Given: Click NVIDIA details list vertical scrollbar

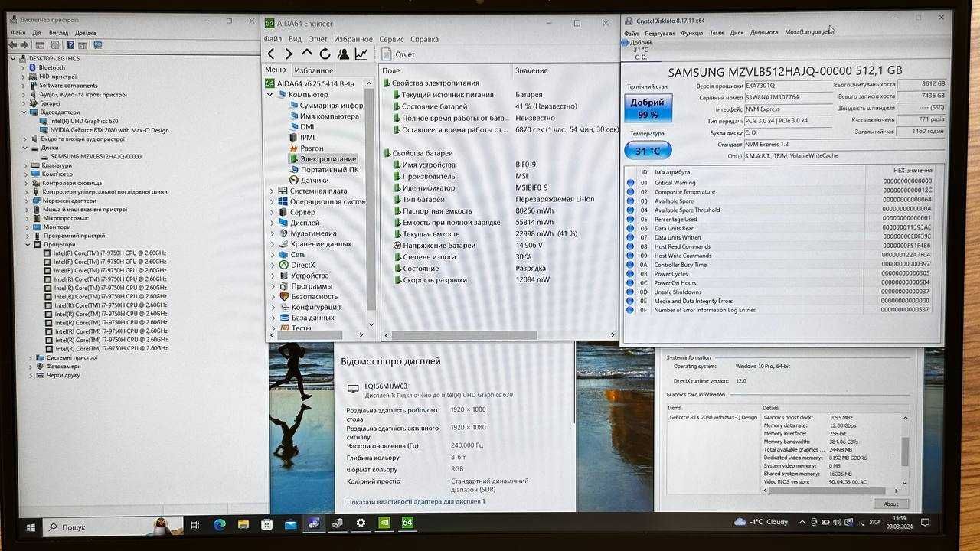Looking at the screenshot, I should 906,450.
